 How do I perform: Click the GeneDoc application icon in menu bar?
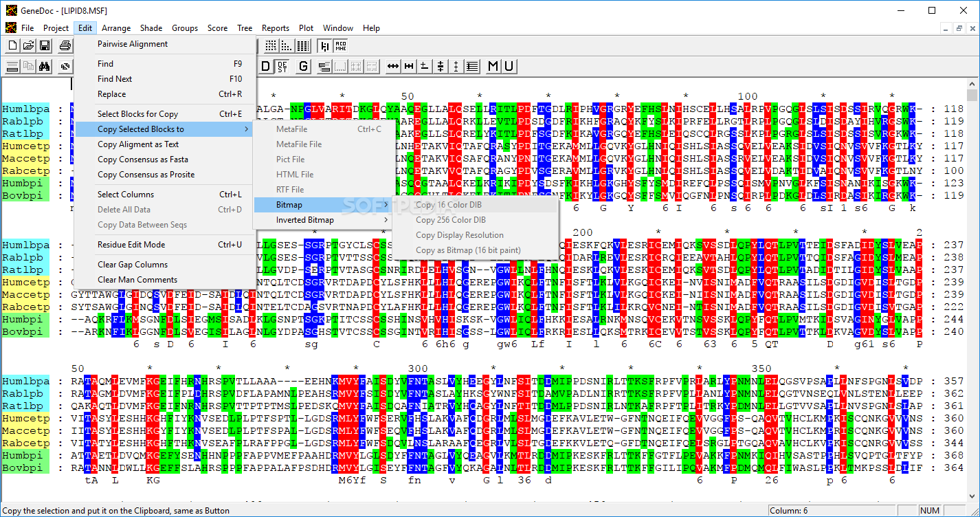(x=10, y=28)
